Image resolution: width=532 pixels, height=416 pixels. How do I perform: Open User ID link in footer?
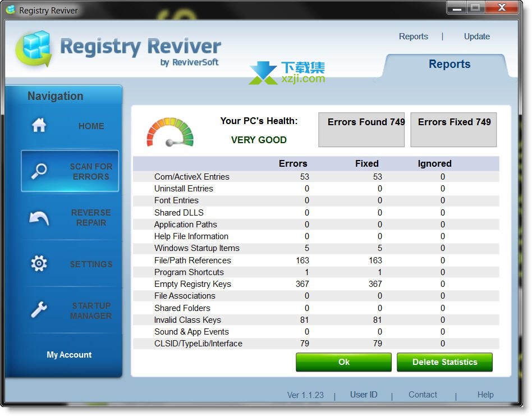[364, 395]
